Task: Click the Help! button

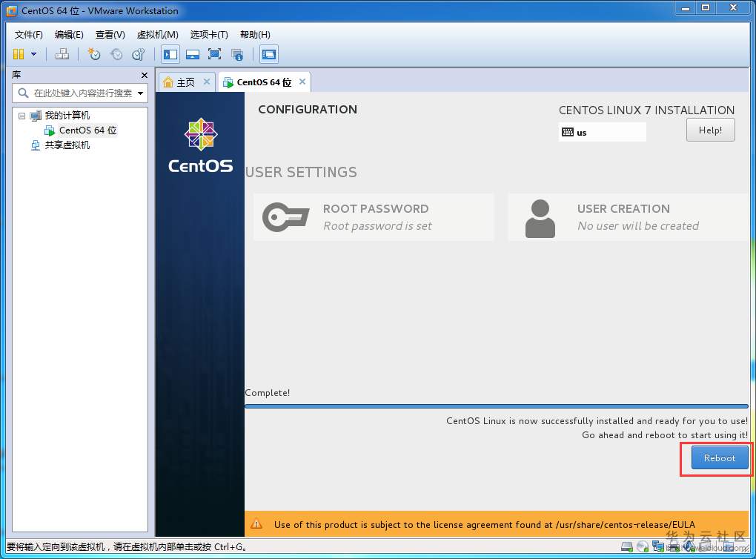Action: coord(710,130)
